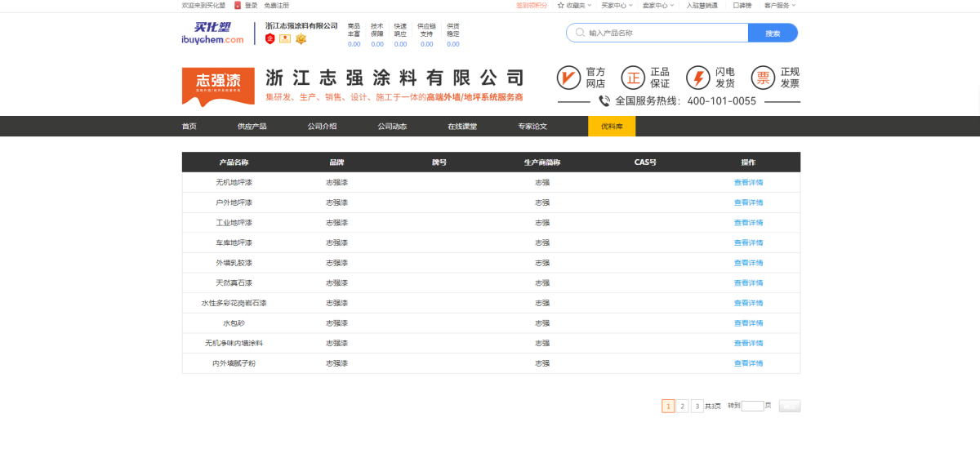The image size is (980, 458).
Task: View details for 内外墙腻子粉 row
Action: (x=748, y=363)
